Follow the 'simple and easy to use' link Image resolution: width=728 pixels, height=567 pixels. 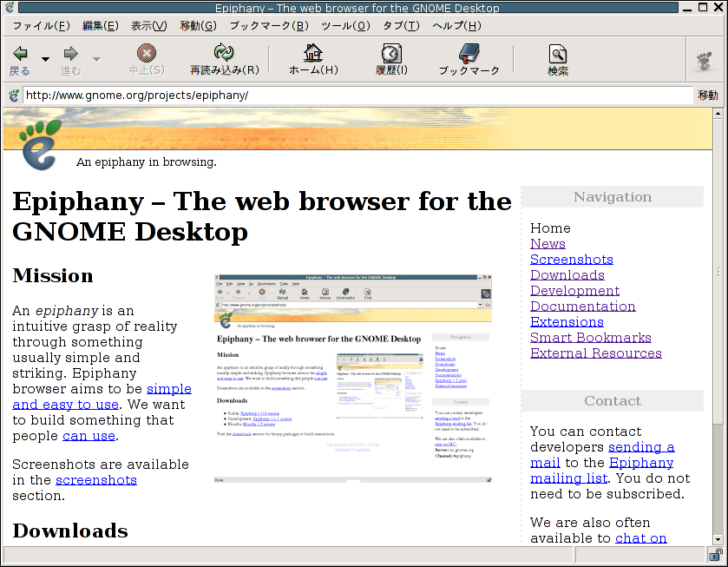click(x=65, y=405)
